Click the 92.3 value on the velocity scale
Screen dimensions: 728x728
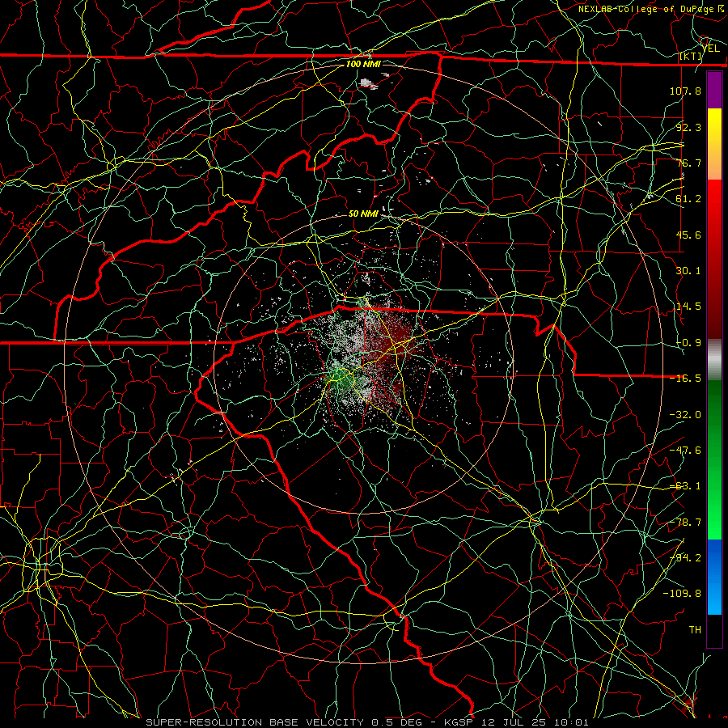[688, 127]
